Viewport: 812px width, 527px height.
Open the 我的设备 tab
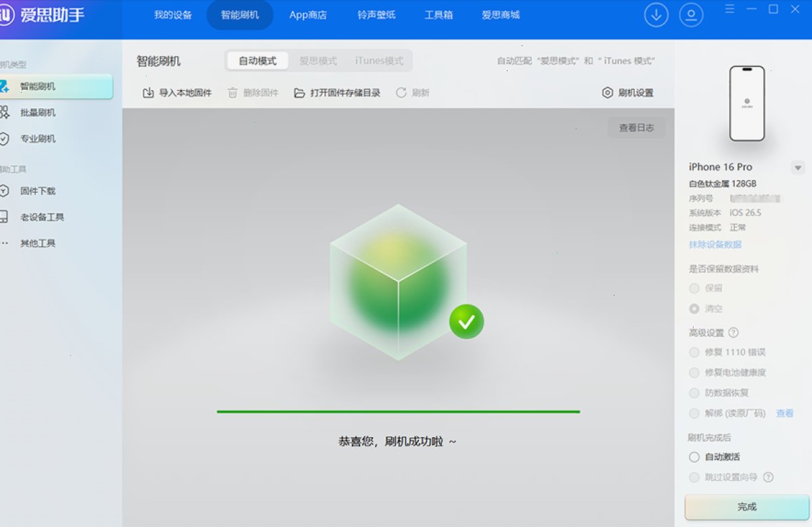[173, 15]
